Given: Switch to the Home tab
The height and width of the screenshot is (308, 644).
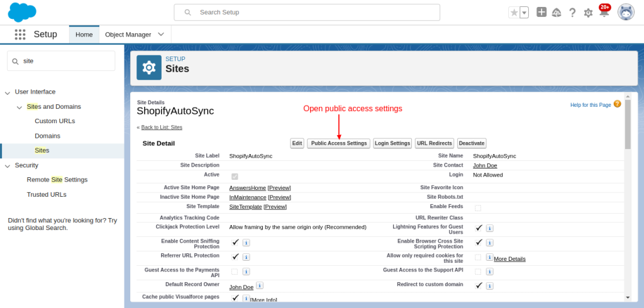Looking at the screenshot, I should (84, 35).
